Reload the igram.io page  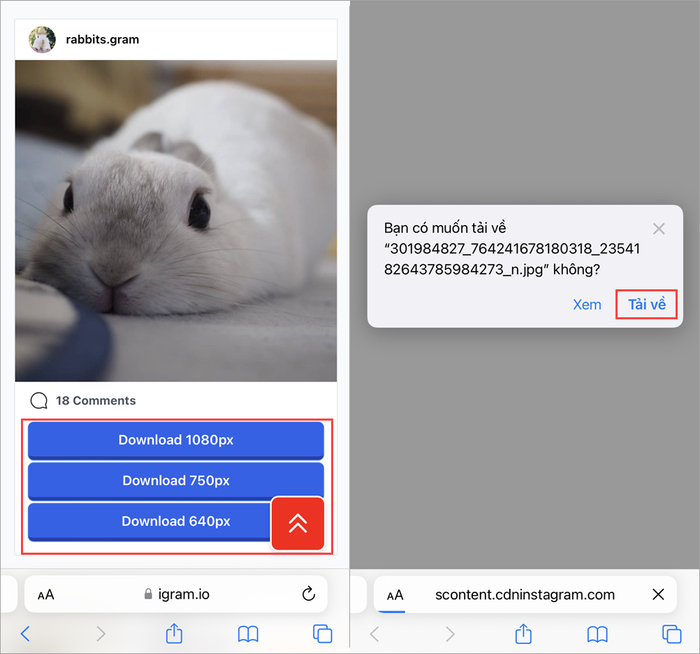(x=308, y=594)
